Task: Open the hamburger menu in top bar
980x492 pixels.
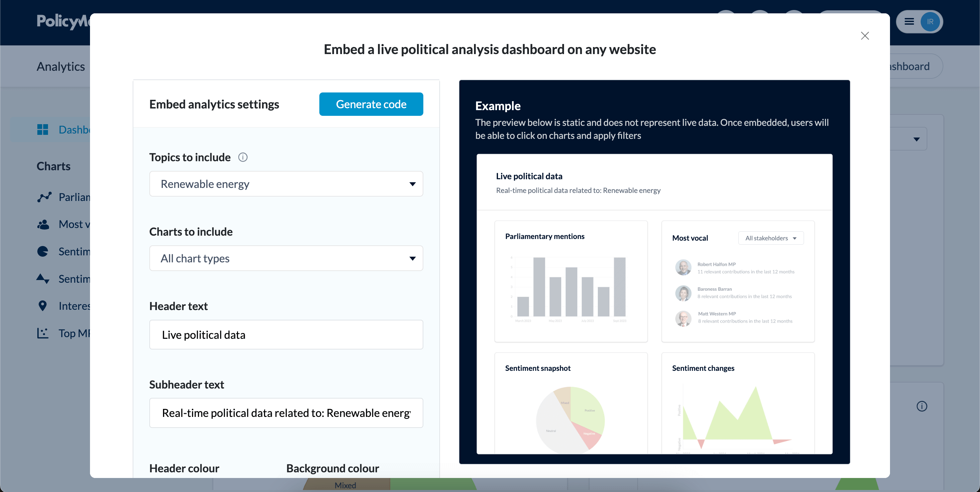Action: (x=909, y=22)
